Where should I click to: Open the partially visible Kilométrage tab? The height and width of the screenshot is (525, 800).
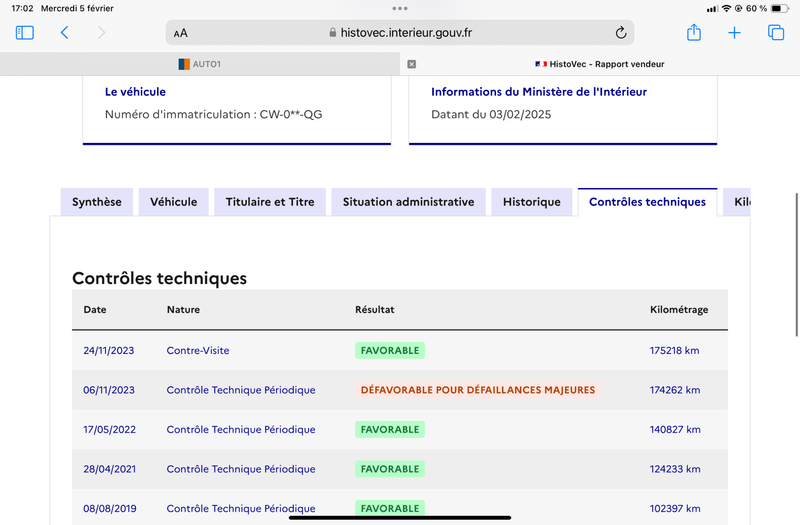pyautogui.click(x=737, y=202)
